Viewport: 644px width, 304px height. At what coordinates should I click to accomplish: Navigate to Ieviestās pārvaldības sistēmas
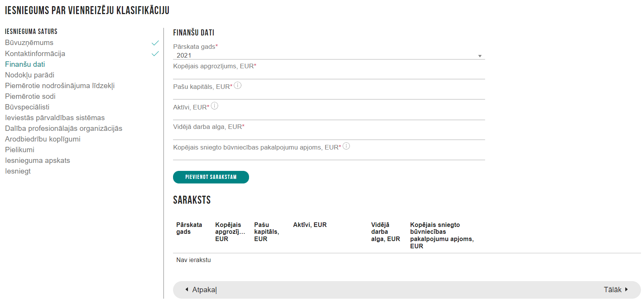click(x=55, y=118)
